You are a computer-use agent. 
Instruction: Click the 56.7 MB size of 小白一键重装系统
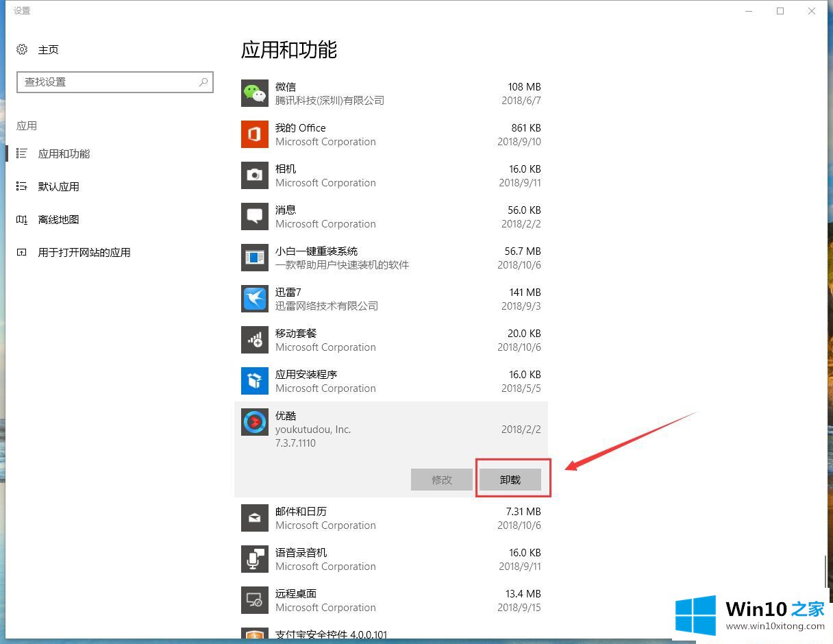523,251
